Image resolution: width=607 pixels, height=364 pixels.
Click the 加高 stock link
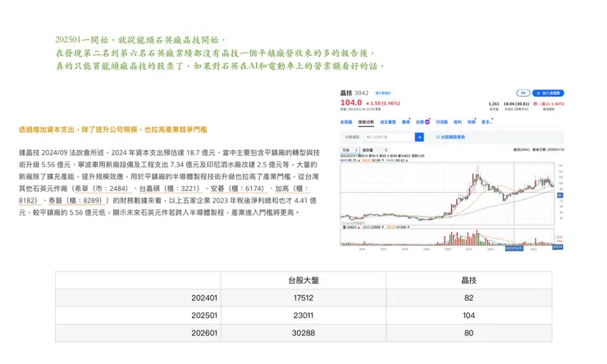(292, 189)
